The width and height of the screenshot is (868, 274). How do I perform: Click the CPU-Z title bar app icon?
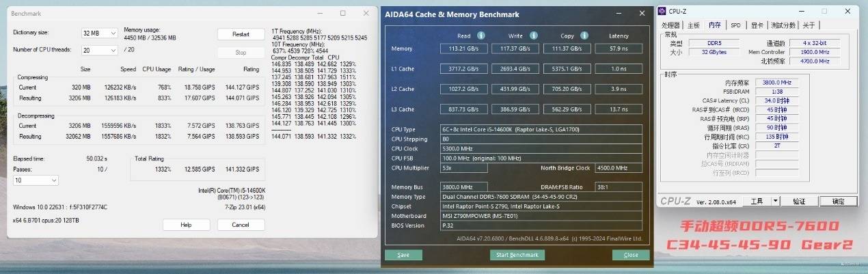tap(662, 11)
